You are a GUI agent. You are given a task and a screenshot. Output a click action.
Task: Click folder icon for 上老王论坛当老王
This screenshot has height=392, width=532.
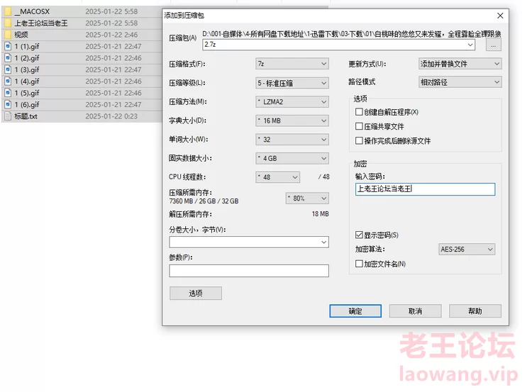click(8, 23)
